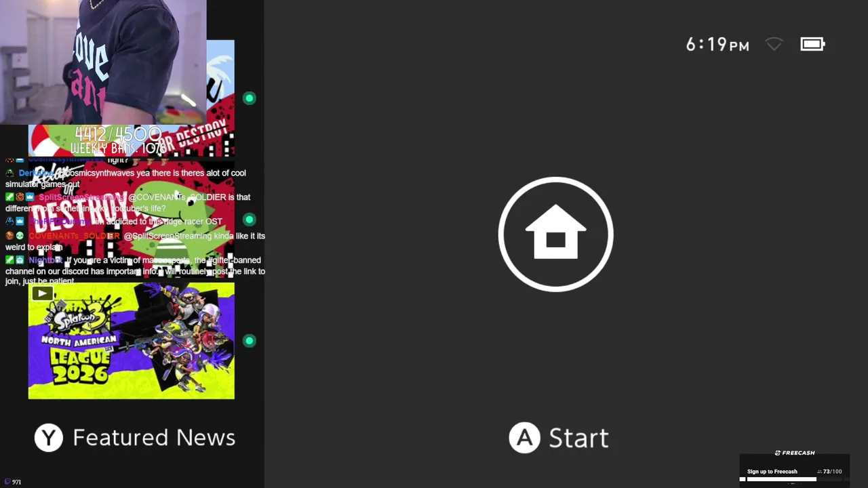868x488 pixels.
Task: Select the Start label
Action: click(578, 438)
